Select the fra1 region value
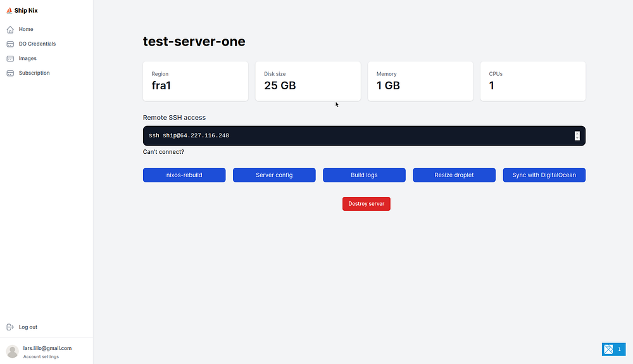 coord(161,85)
